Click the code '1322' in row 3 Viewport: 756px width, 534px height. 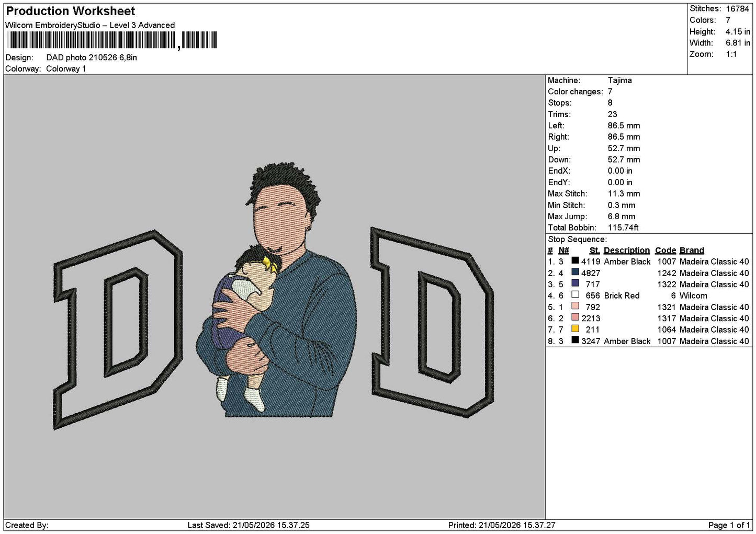(667, 285)
